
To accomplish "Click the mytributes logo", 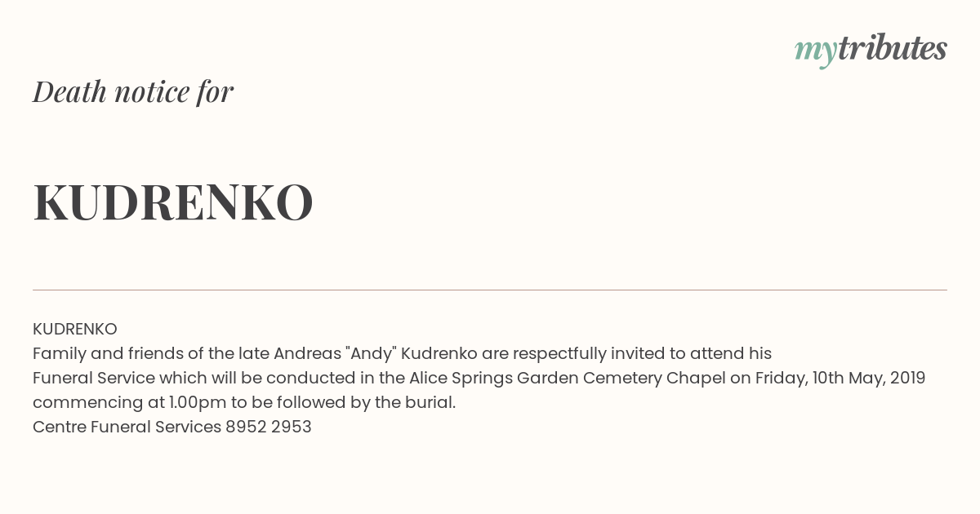I will (871, 50).
